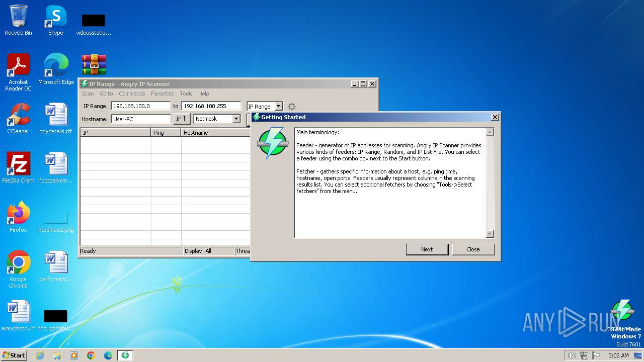Click the Ping column header
The image size is (644, 362).
pos(166,133)
